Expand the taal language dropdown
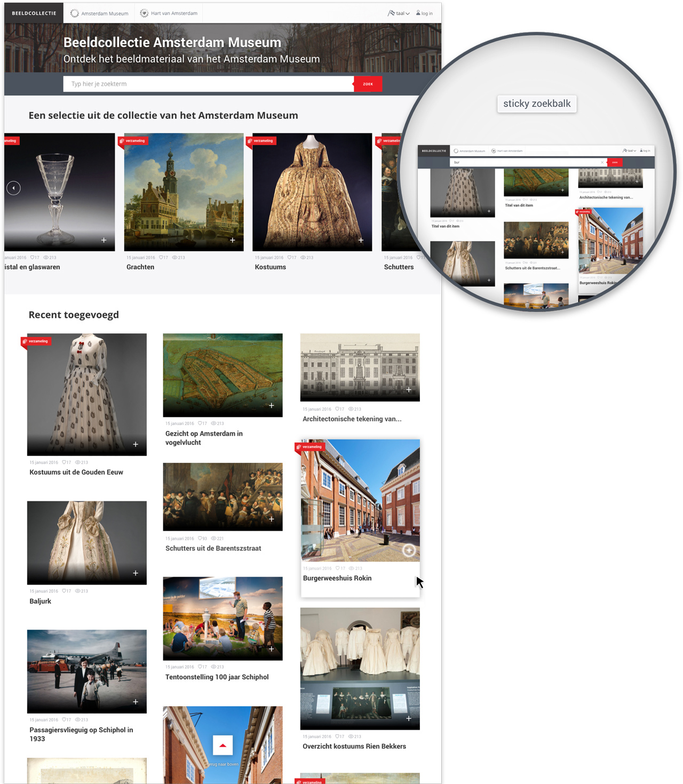 (399, 13)
